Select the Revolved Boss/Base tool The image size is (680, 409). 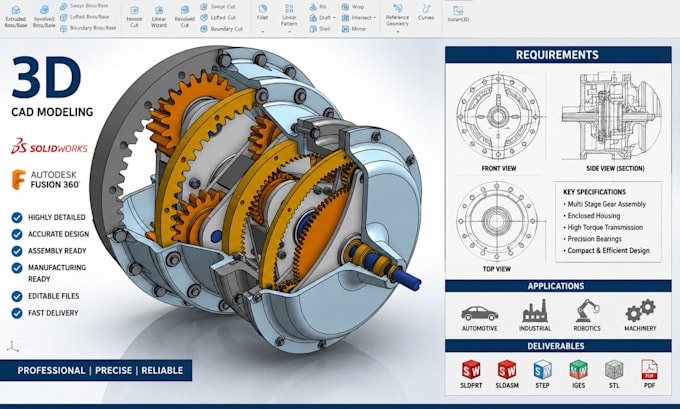point(44,17)
